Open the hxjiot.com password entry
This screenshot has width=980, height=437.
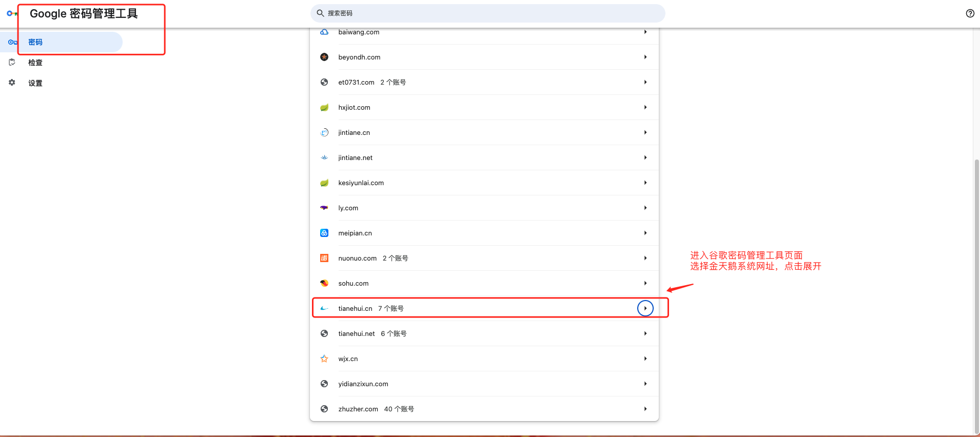point(484,107)
